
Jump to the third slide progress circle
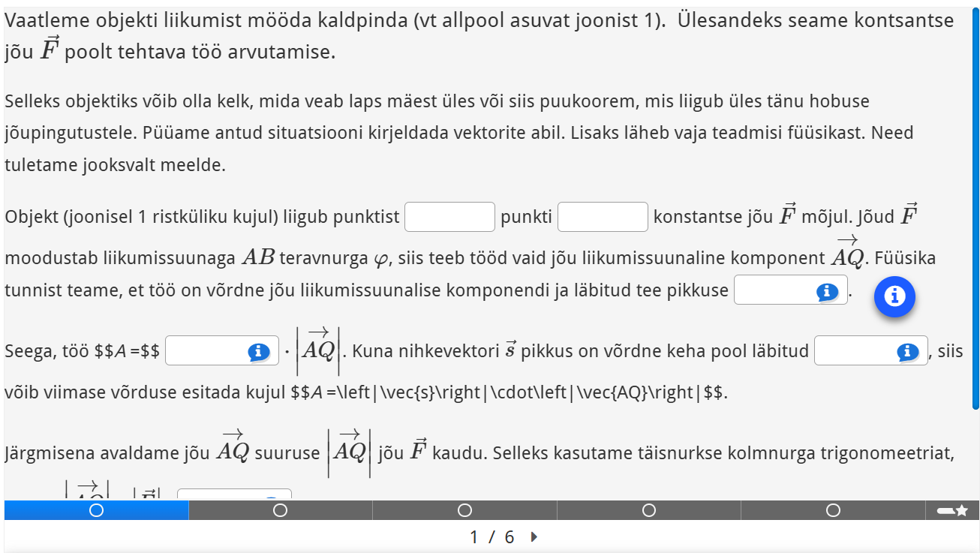(x=464, y=511)
